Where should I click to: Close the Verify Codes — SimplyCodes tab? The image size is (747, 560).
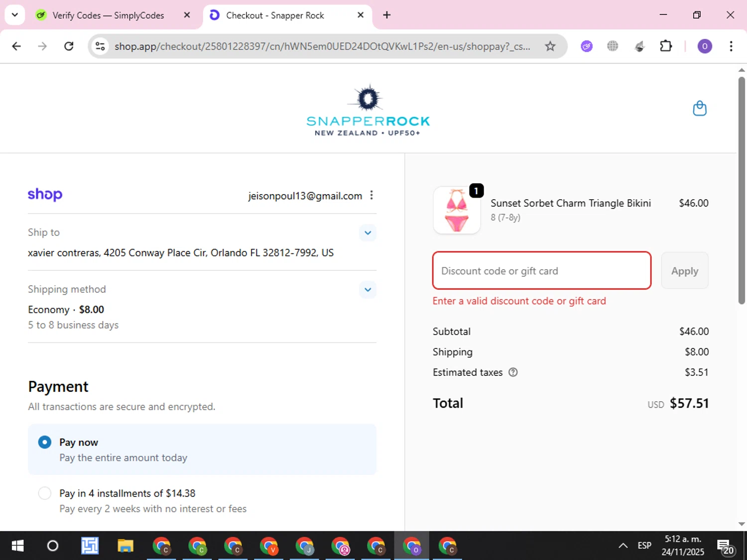click(x=187, y=15)
